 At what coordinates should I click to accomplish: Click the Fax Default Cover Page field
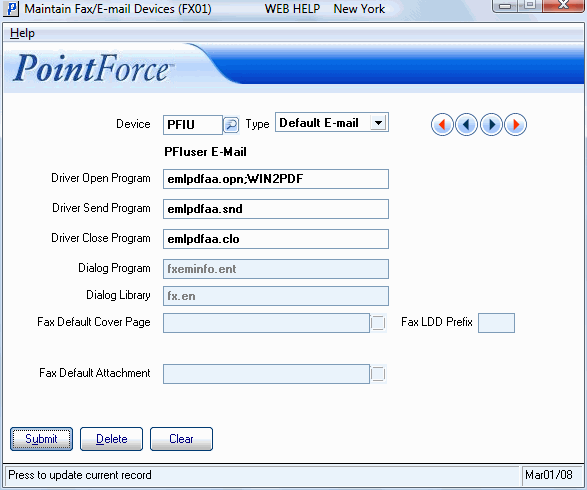coord(266,323)
